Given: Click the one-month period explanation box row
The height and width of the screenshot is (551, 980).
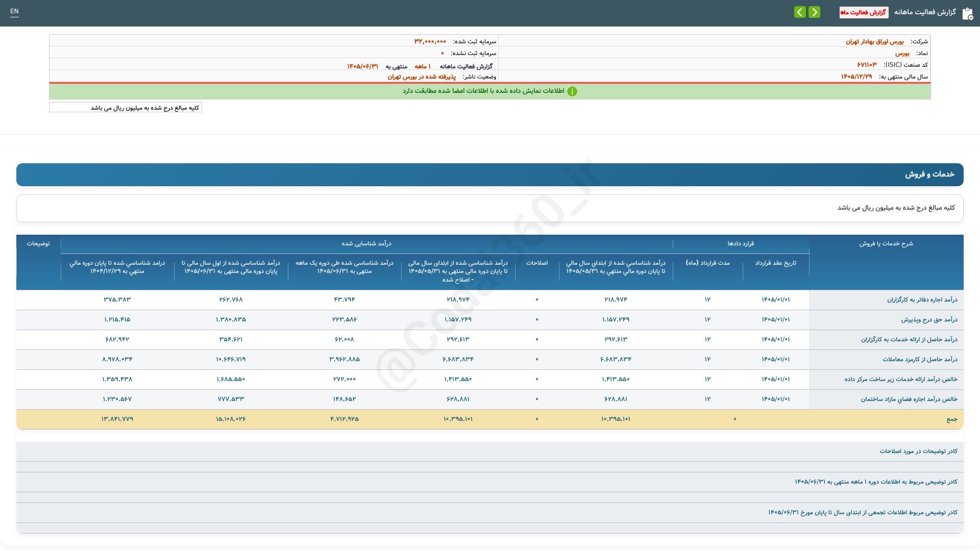Looking at the screenshot, I should (490, 482).
